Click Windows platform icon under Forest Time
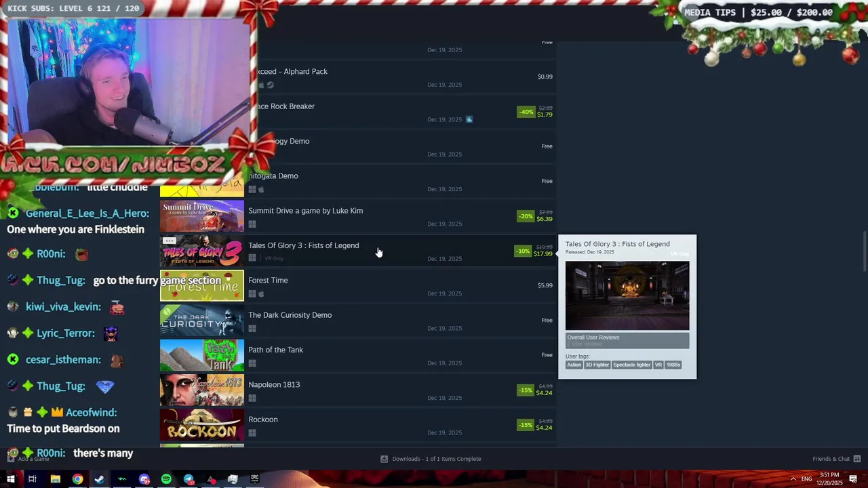 coord(252,293)
